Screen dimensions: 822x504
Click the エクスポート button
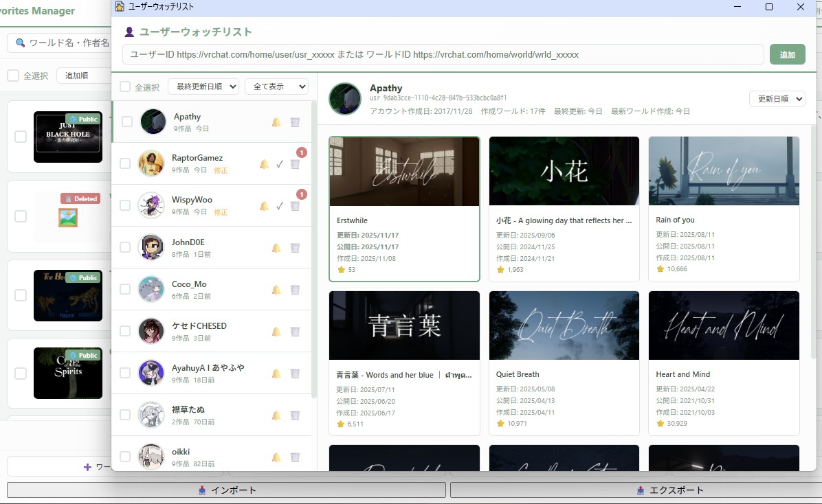point(632,490)
